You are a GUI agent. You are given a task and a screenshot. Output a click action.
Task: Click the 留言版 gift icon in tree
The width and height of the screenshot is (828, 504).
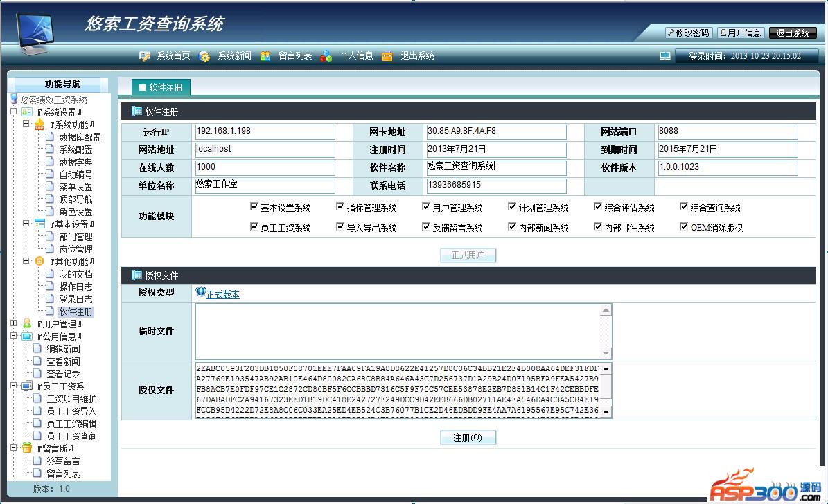[x=27, y=448]
